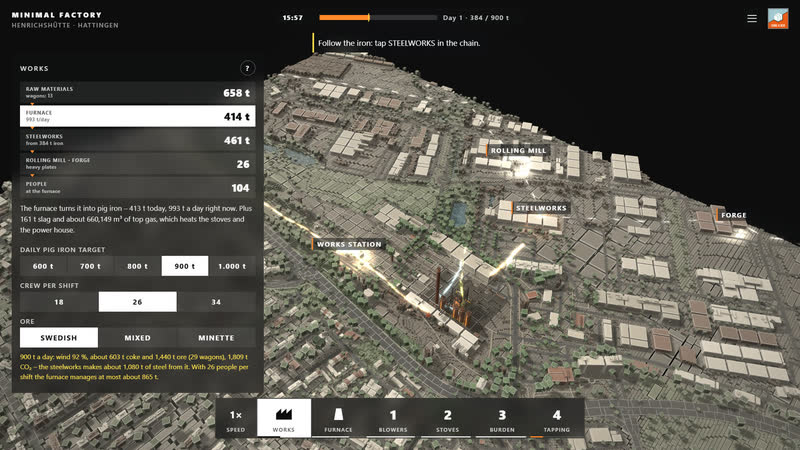This screenshot has height=450, width=800.
Task: Expand Rolling Mill · Forge row
Action: (138, 164)
